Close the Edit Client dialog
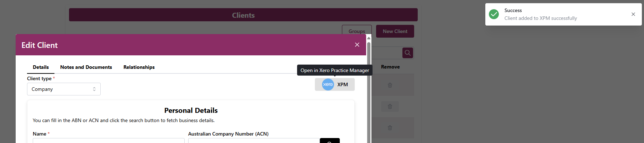Screen dimensions: 644x143 (357, 45)
